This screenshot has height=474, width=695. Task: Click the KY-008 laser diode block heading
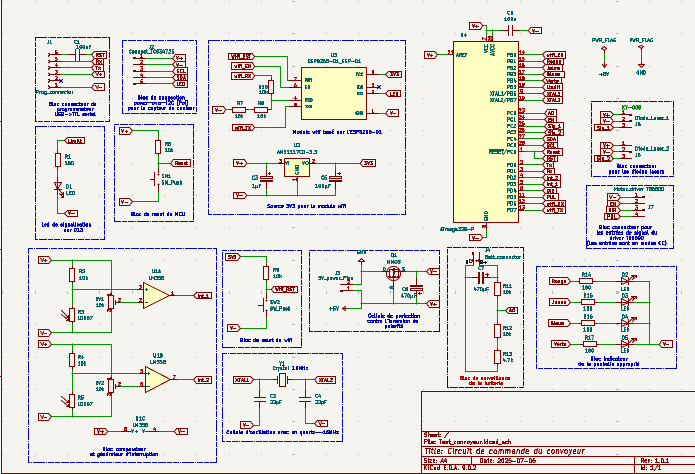pyautogui.click(x=631, y=108)
